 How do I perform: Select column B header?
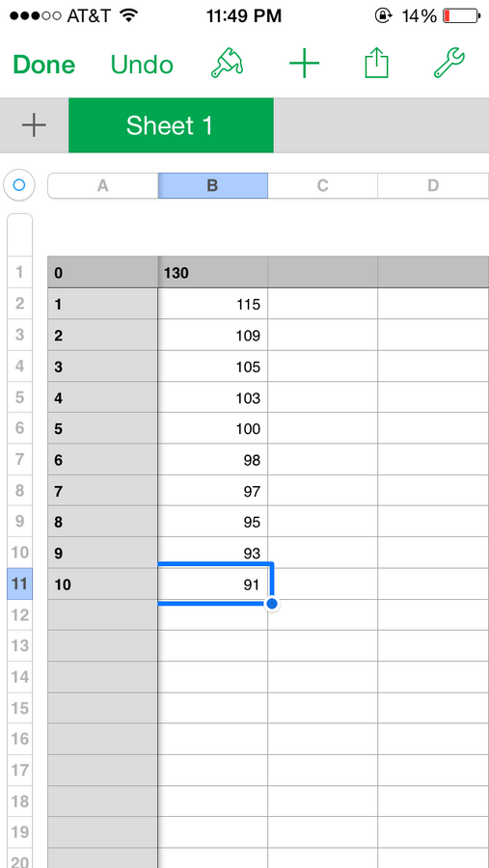(212, 185)
